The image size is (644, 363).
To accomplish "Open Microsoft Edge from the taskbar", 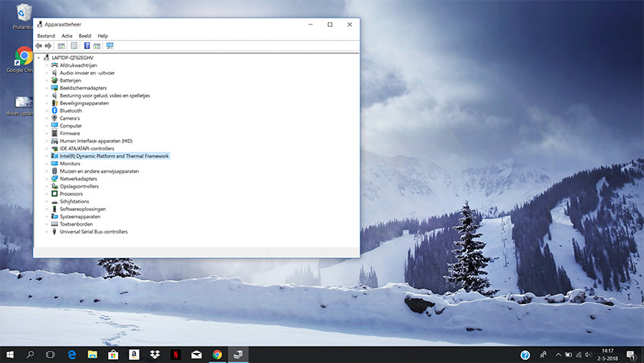I will [x=71, y=355].
